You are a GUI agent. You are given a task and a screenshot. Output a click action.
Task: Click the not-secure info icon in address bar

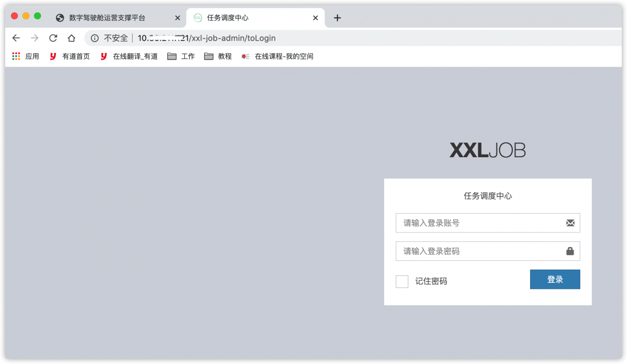click(x=95, y=38)
